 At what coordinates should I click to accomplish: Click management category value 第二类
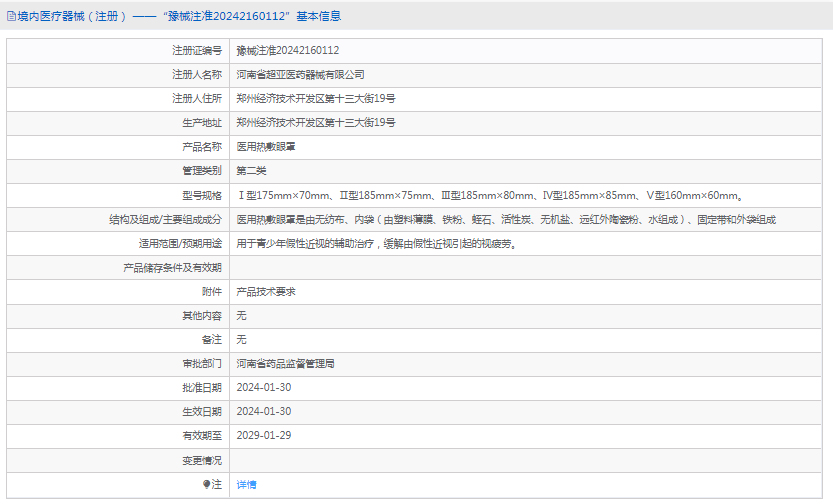click(251, 171)
